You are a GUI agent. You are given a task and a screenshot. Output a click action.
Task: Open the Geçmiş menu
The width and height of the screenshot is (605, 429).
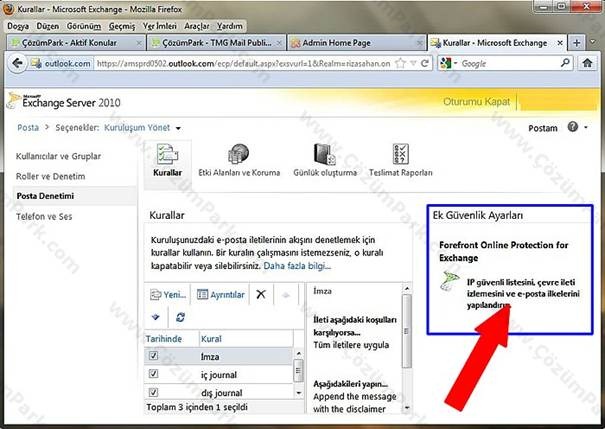122,26
